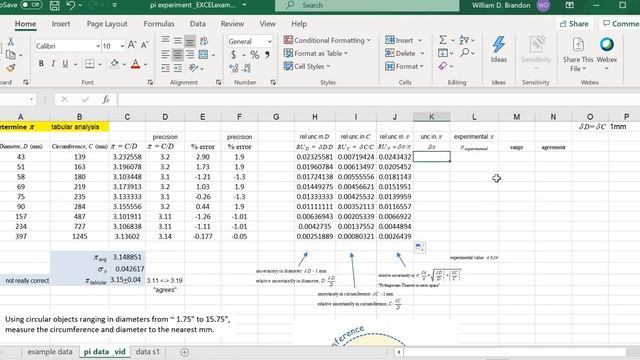Click the Sort & Filter icon
The height and width of the screenshot is (360, 640).
464,40
